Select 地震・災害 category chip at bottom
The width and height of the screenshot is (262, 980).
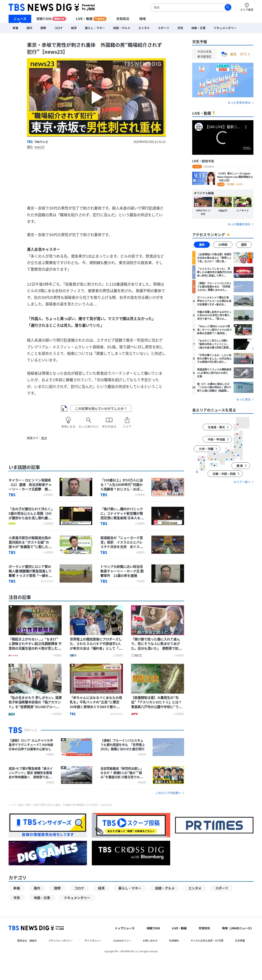click(x=42, y=897)
